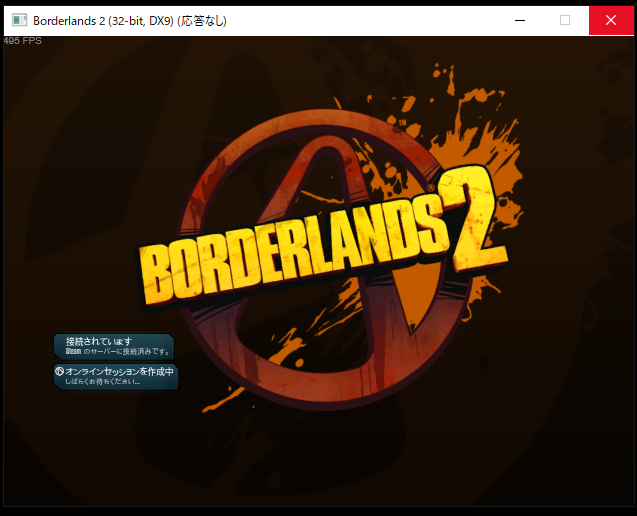Click the オンラインセッションを作成中 notification
Viewport: 637px width, 516px height.
point(116,377)
